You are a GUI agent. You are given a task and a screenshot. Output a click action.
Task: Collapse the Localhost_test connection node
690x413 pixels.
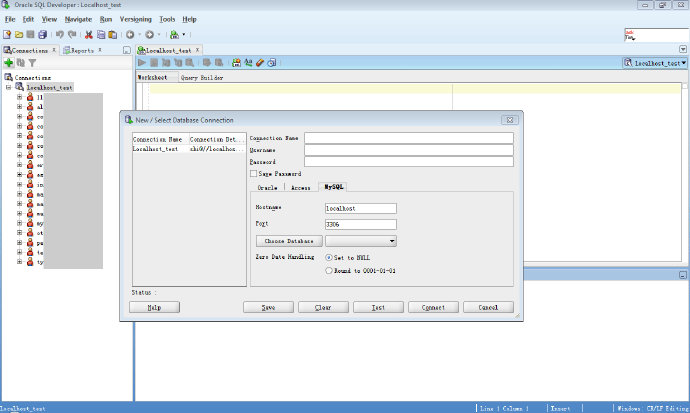pos(8,88)
